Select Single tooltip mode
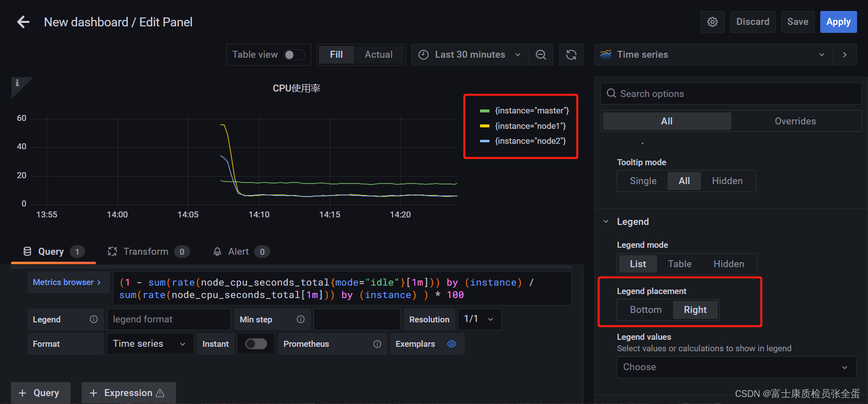 coord(643,181)
